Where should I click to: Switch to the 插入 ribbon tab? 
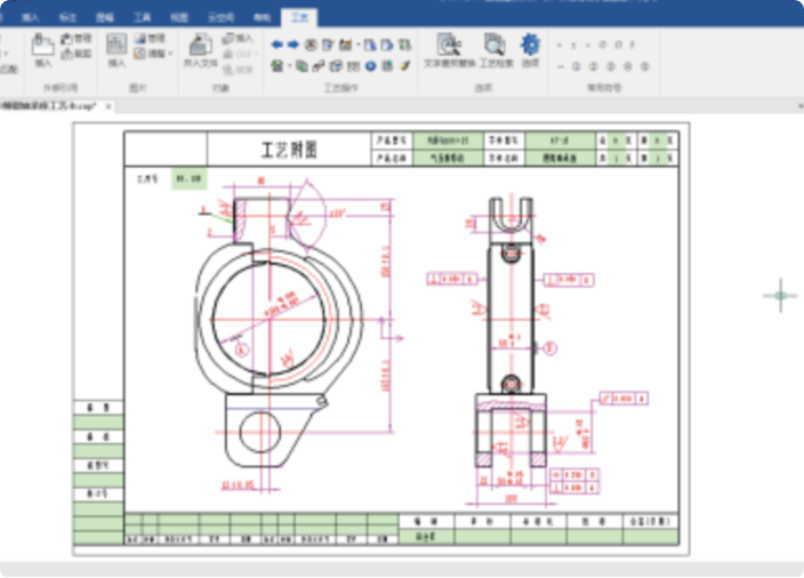click(x=31, y=18)
